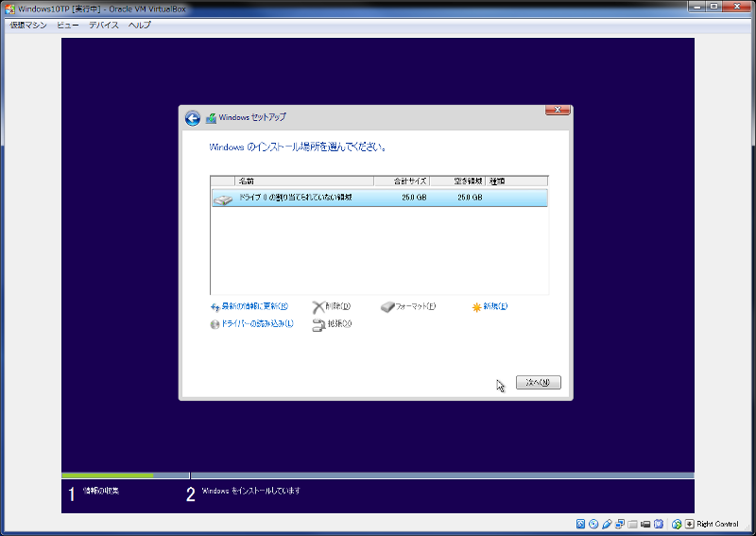
Task: Open the ヘルプ menu
Action: 139,26
